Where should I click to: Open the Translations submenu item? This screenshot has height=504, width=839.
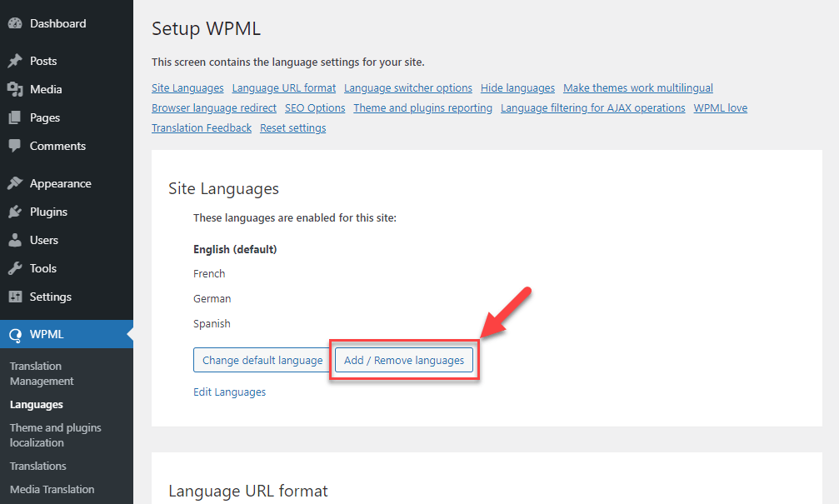click(x=38, y=466)
